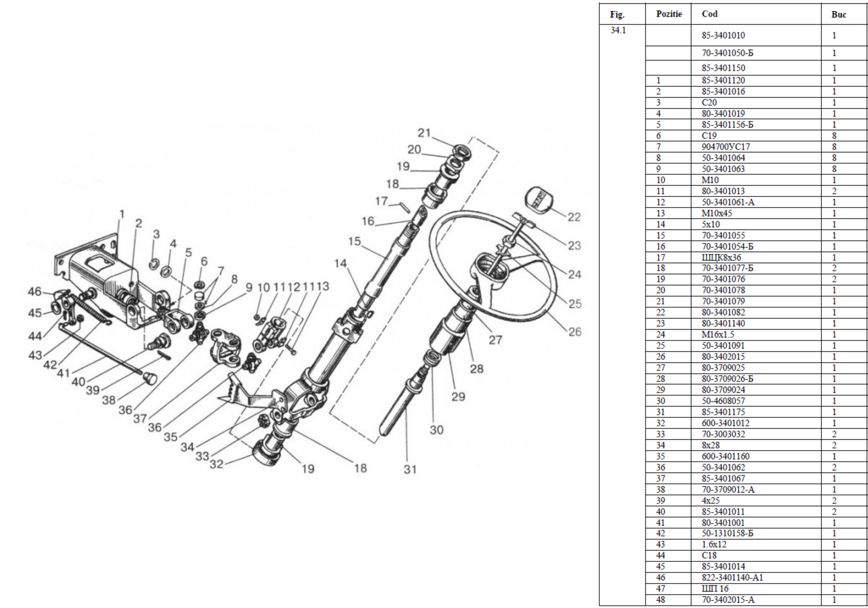Click diagram callout number 27
Image resolution: width=868 pixels, height=608 pixels.
click(x=495, y=340)
